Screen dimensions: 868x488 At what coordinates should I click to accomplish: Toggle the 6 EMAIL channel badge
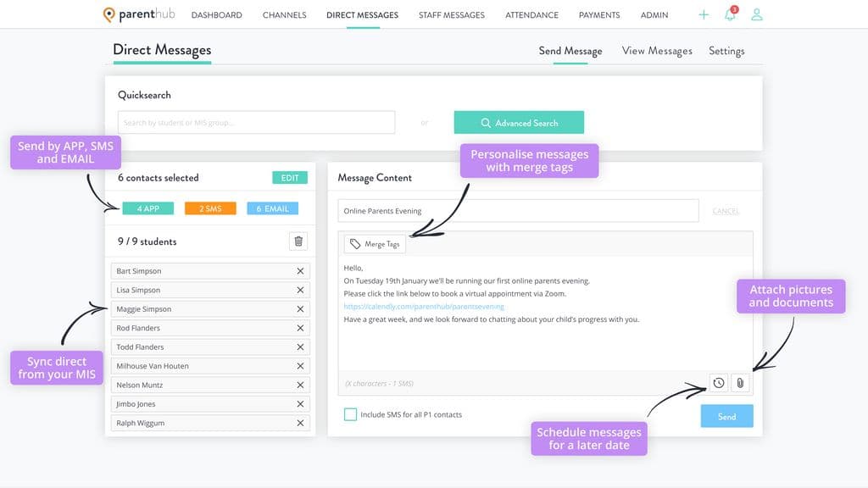(272, 208)
